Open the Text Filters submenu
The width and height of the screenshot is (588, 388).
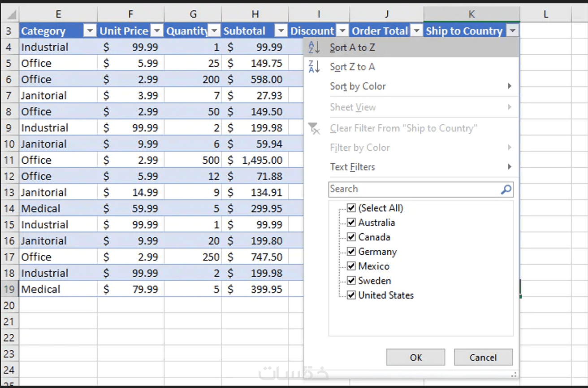point(411,167)
